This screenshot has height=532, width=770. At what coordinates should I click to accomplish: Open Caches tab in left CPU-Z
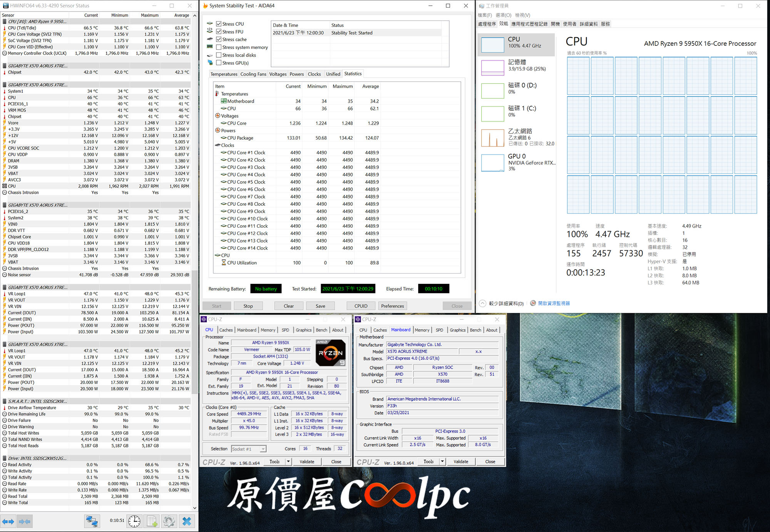pos(226,330)
